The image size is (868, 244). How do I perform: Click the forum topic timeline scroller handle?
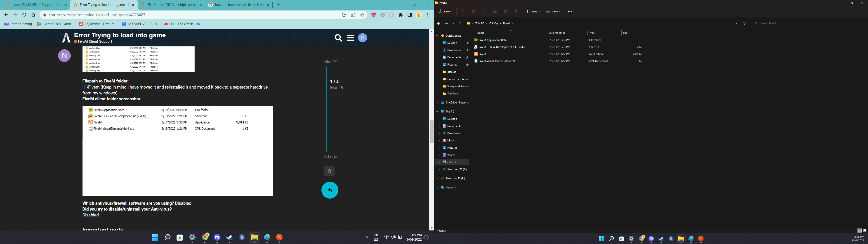(327, 84)
